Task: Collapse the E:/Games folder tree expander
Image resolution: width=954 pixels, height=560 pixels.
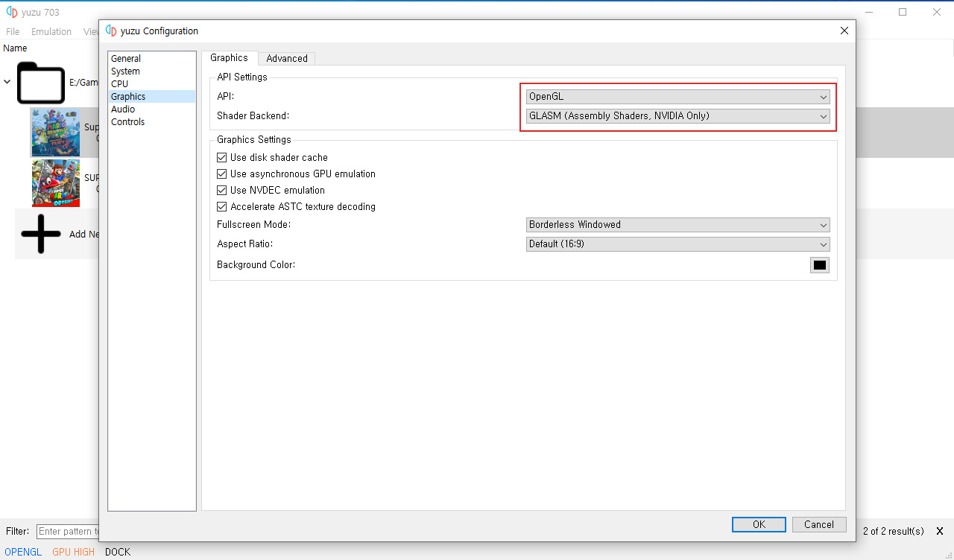Action: tap(7, 82)
